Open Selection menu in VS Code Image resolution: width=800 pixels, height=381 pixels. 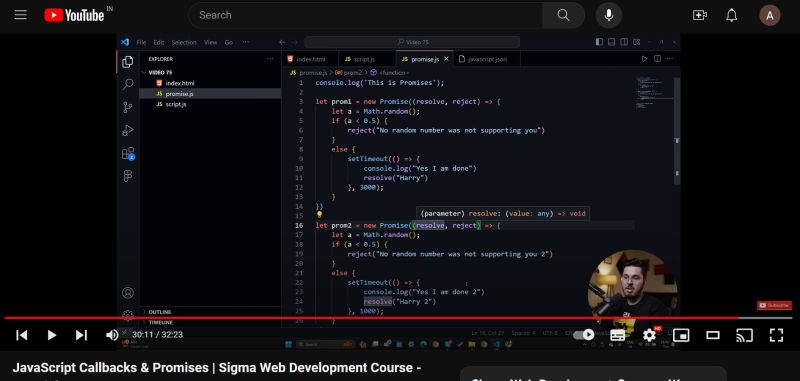point(184,42)
